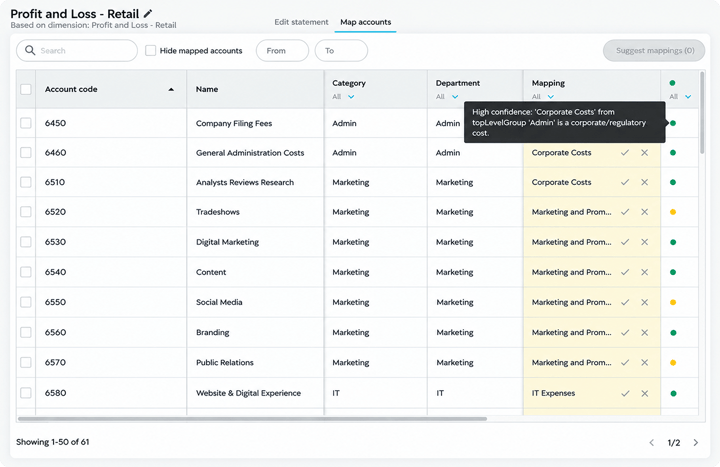Image resolution: width=720 pixels, height=467 pixels.
Task: Edit the statement title with pencil icon
Action: point(148,14)
